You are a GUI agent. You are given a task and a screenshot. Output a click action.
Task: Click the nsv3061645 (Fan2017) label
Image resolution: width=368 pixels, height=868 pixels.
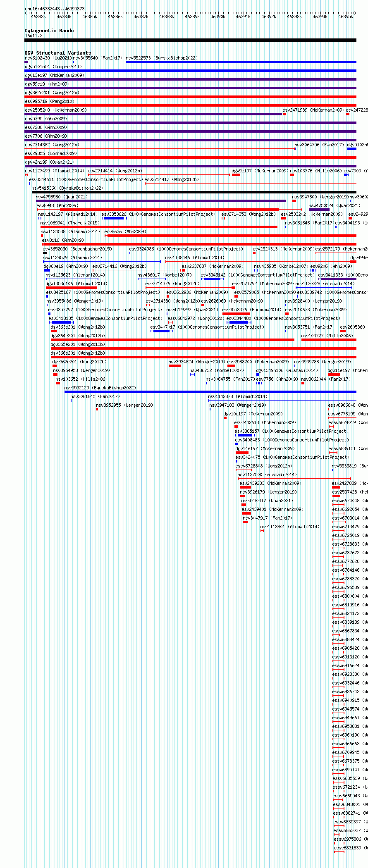(x=96, y=396)
